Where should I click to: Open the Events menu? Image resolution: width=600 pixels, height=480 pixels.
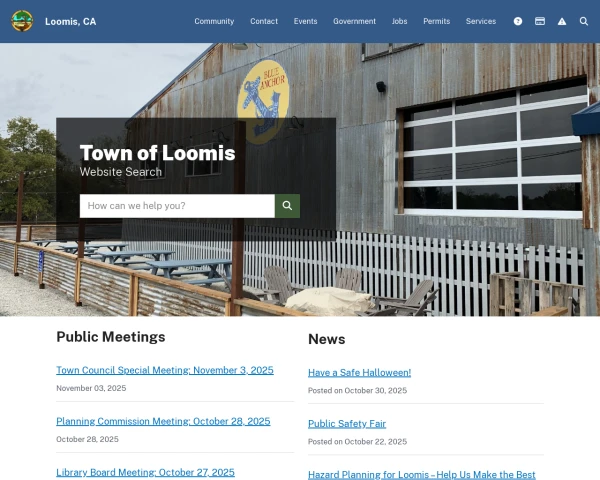[305, 21]
